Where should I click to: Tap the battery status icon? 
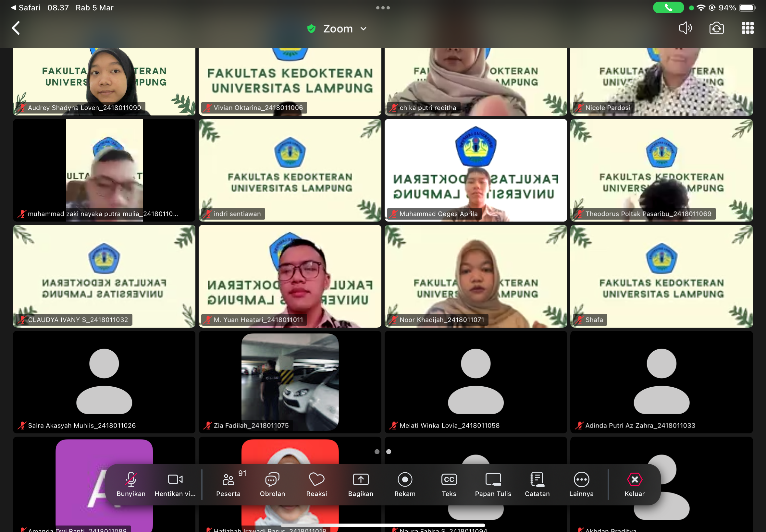tap(747, 7)
